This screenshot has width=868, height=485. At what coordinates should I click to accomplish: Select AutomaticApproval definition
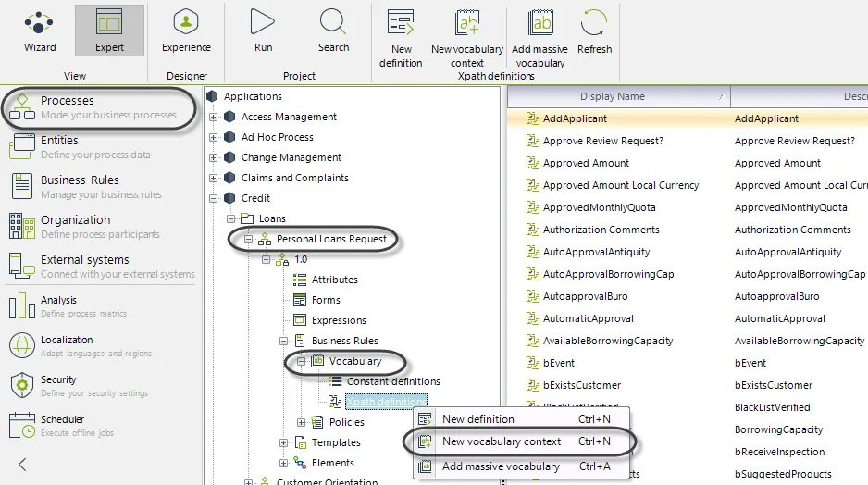pyautogui.click(x=588, y=318)
